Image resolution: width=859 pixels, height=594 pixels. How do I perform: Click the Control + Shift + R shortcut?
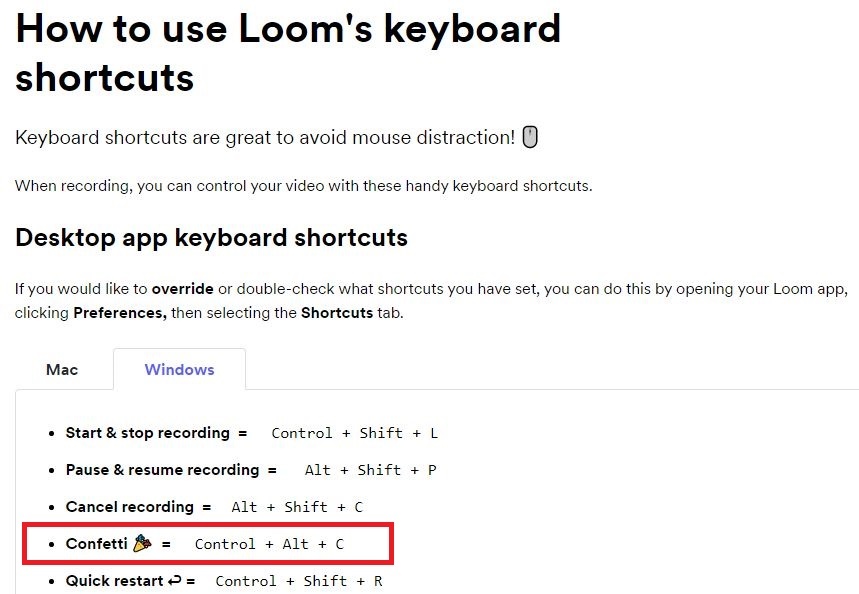pyautogui.click(x=299, y=581)
